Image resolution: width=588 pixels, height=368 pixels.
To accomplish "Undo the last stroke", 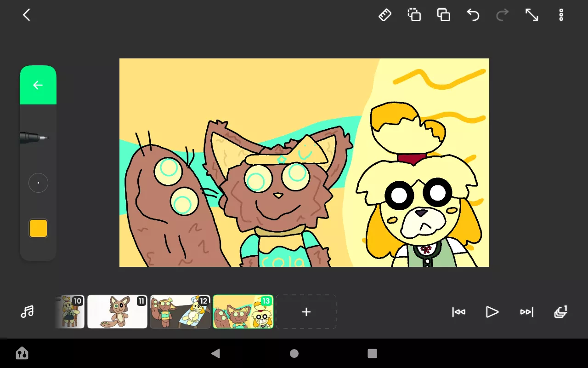I will pos(473,15).
